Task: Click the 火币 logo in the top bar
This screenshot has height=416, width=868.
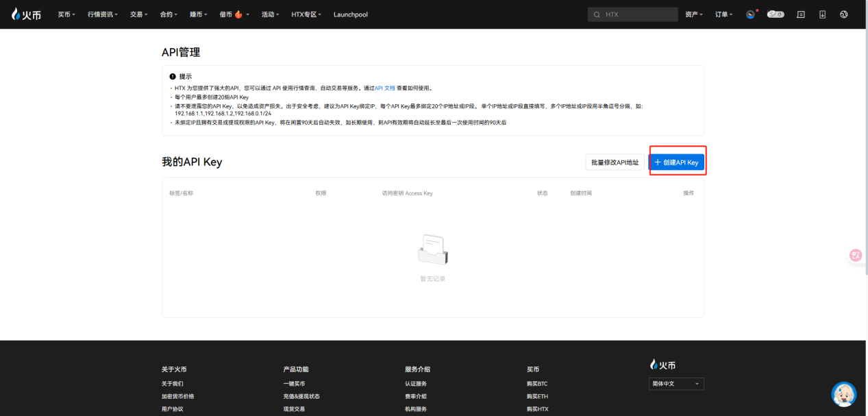Action: (x=27, y=14)
